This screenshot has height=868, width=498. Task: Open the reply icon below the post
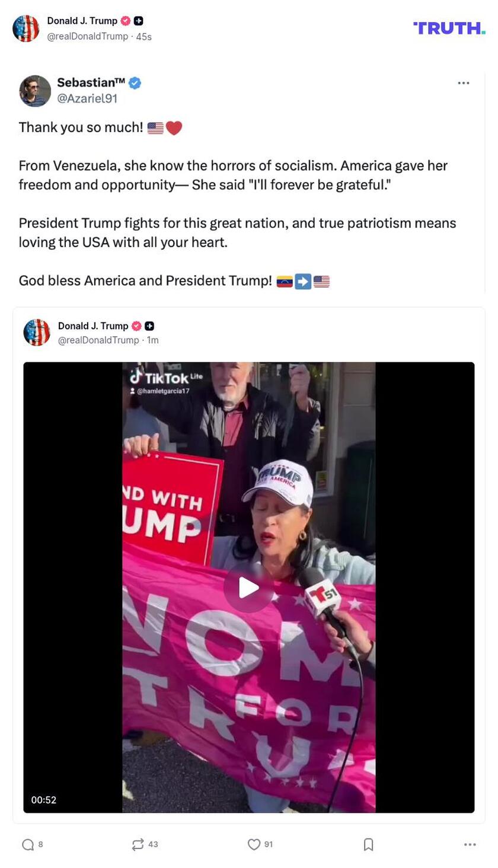coord(27,844)
